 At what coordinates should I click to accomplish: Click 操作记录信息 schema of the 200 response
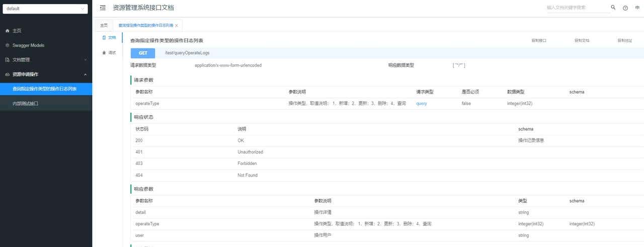click(x=531, y=140)
